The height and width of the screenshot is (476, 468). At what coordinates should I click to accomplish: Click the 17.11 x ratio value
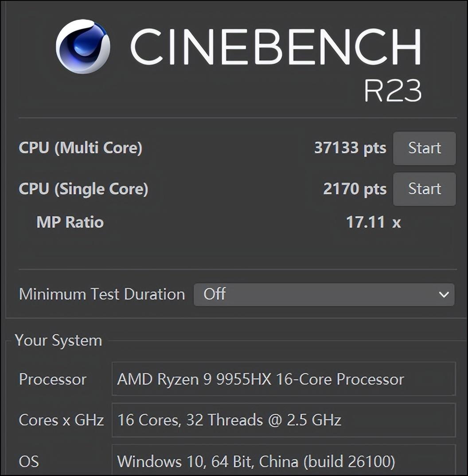[x=373, y=222]
